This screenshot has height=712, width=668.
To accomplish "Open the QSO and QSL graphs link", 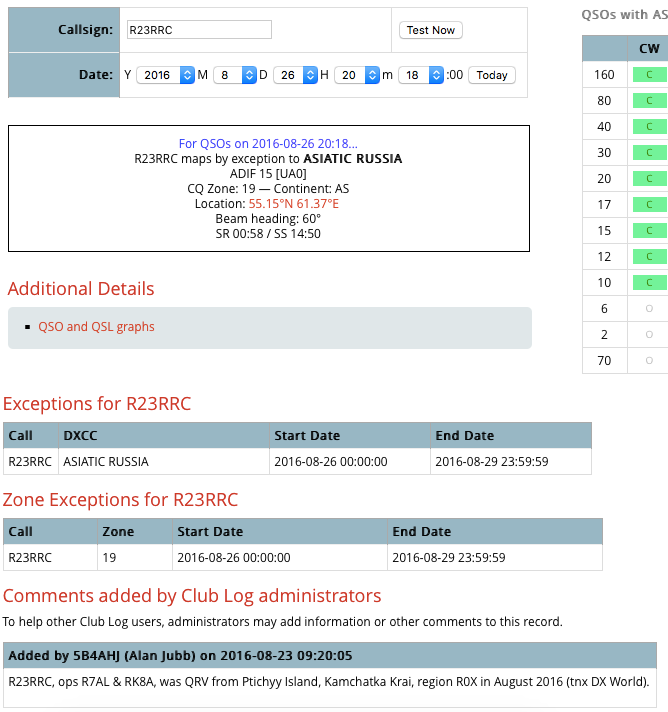I will [96, 327].
